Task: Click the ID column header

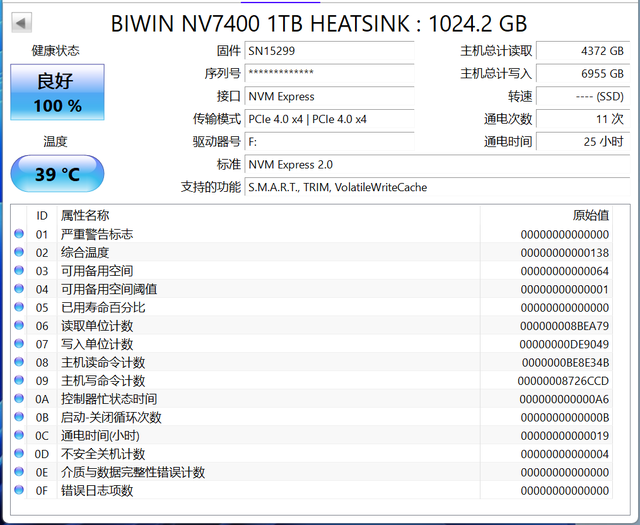Action: [x=42, y=215]
